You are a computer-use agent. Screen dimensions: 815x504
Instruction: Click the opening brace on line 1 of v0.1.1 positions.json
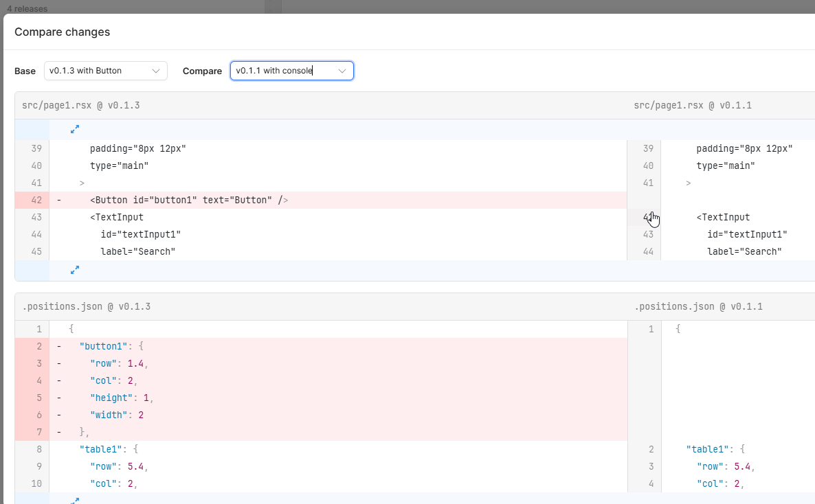[x=678, y=329]
